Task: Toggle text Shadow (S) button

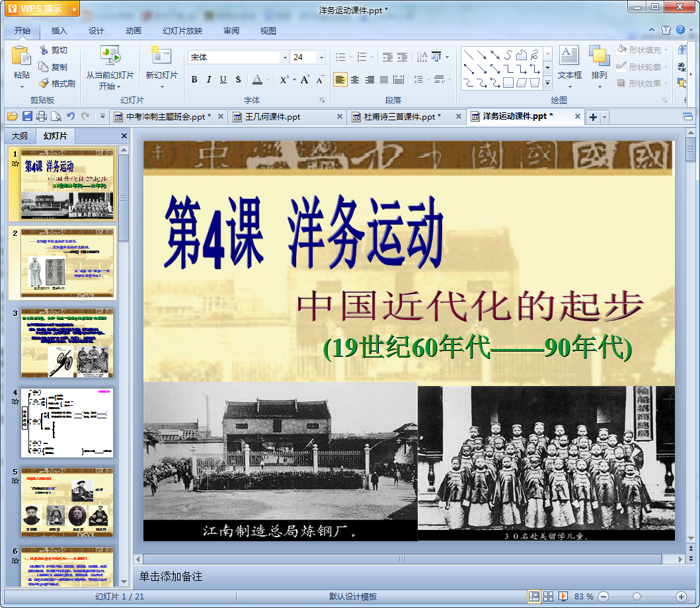Action: click(238, 79)
